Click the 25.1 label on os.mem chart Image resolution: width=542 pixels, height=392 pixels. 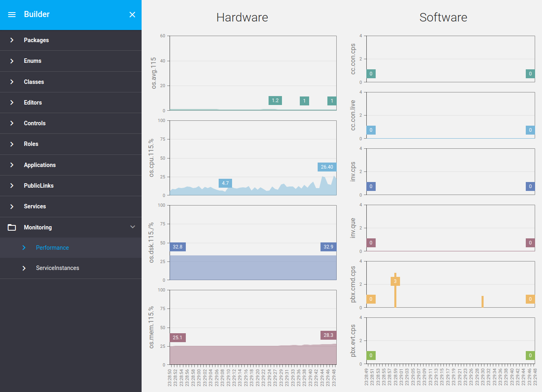coord(178,338)
